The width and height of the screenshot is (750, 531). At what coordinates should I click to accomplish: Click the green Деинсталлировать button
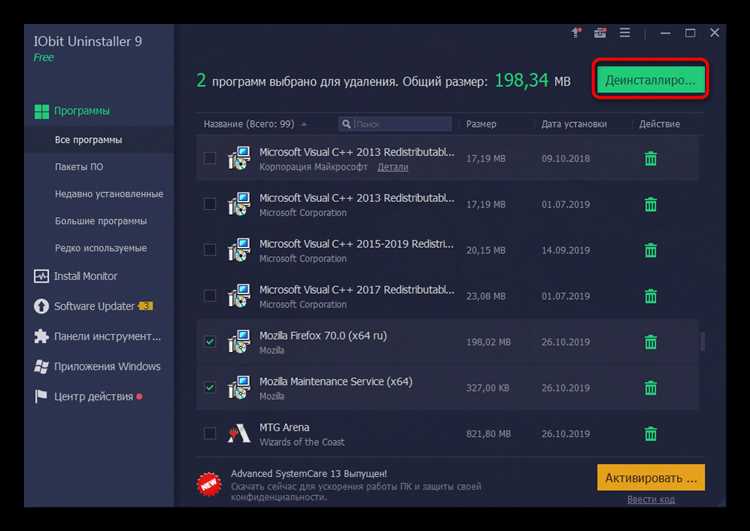(x=651, y=80)
